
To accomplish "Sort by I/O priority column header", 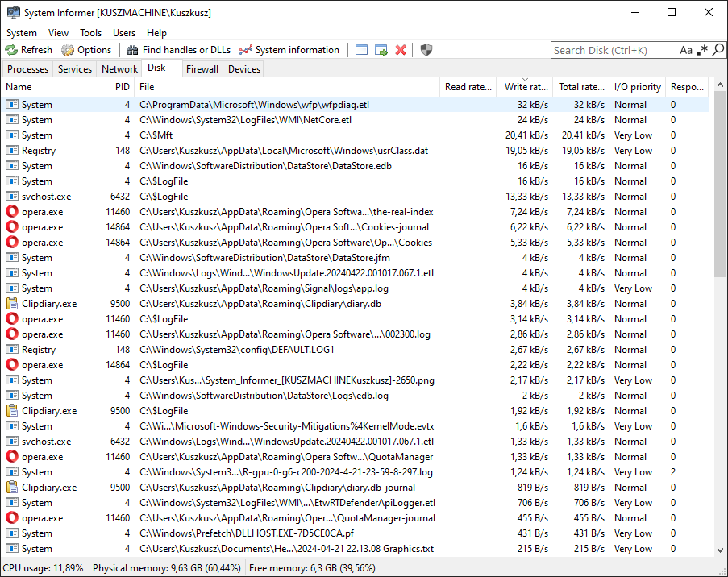I will pos(637,87).
